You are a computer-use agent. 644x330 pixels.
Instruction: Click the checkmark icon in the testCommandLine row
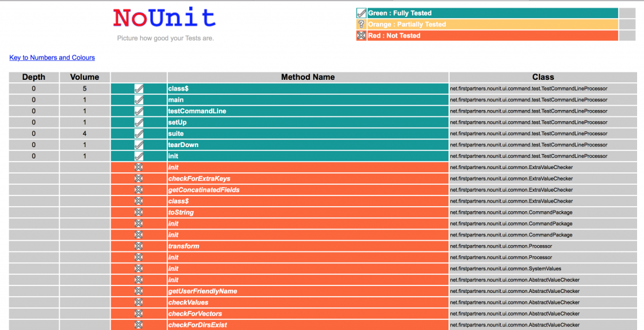pyautogui.click(x=139, y=111)
